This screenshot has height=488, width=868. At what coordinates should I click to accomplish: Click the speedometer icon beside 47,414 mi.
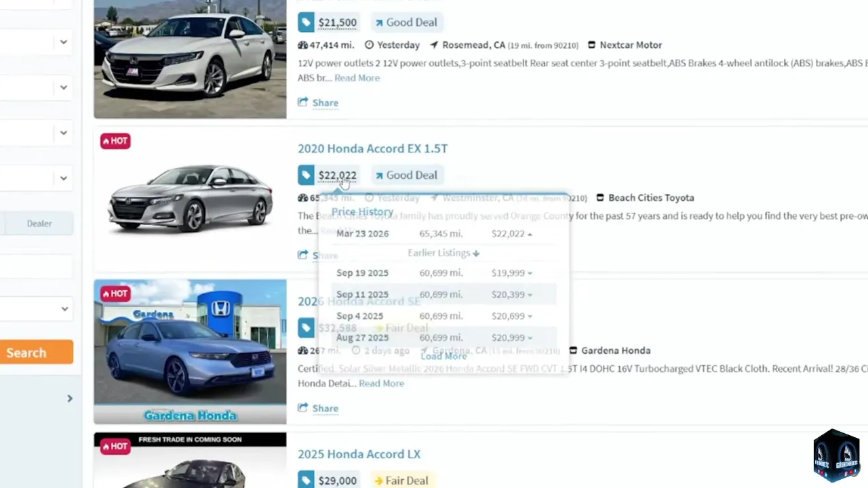[x=302, y=45]
